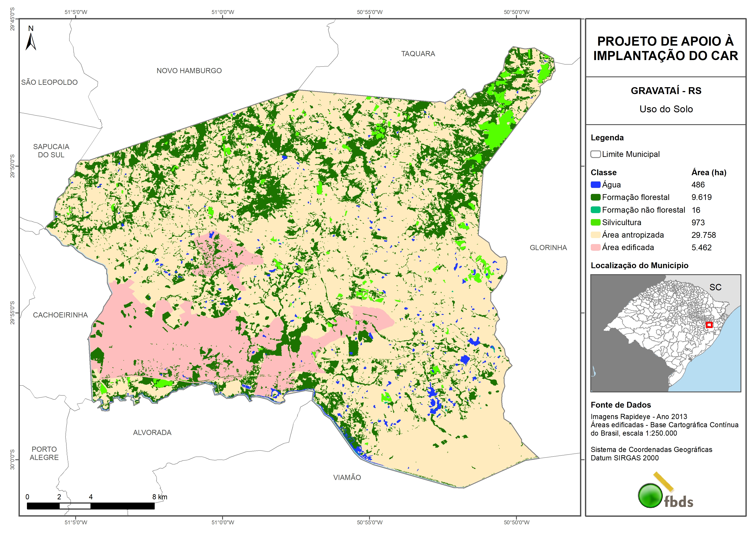Click the Localização do Município inset map

[666, 333]
